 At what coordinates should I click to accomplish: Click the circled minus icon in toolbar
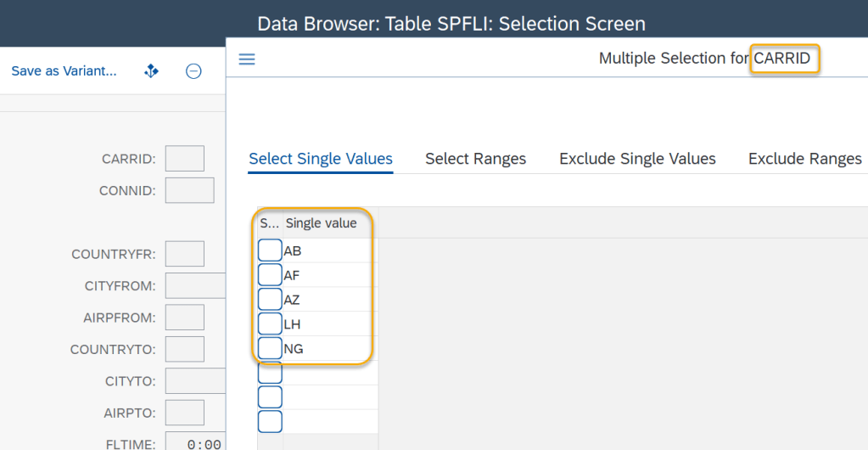193,71
